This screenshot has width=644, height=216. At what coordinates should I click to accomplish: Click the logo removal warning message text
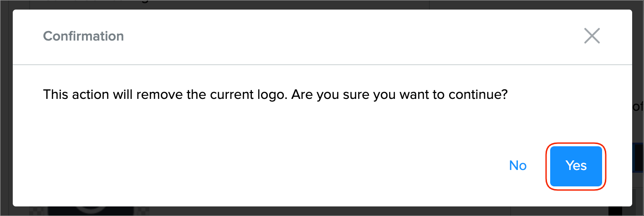275,95
